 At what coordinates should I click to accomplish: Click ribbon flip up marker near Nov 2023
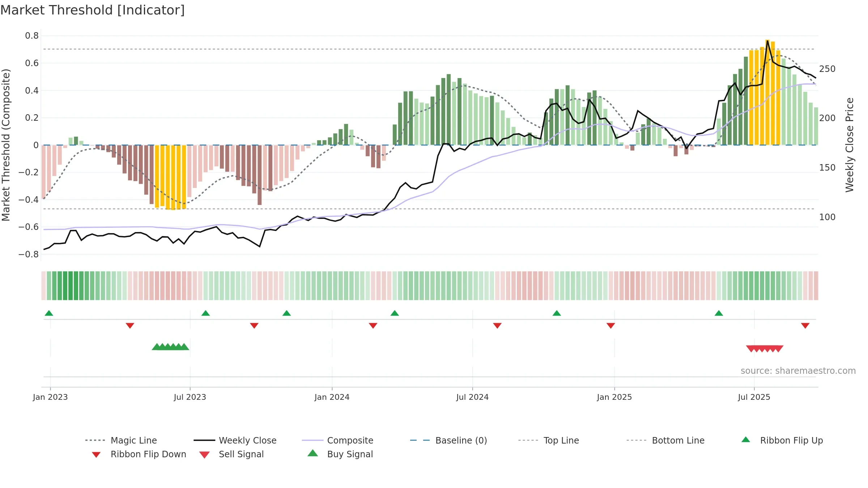[x=286, y=313]
